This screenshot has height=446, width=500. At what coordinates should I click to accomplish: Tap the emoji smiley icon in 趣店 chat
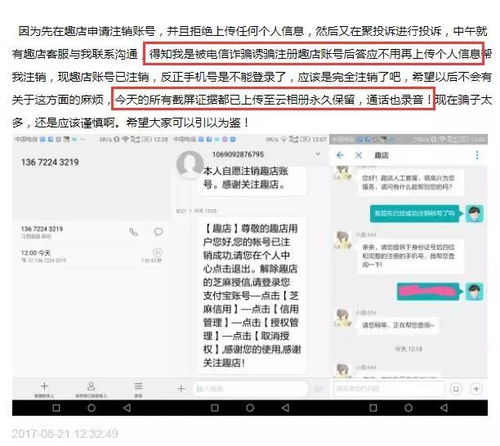[456, 388]
